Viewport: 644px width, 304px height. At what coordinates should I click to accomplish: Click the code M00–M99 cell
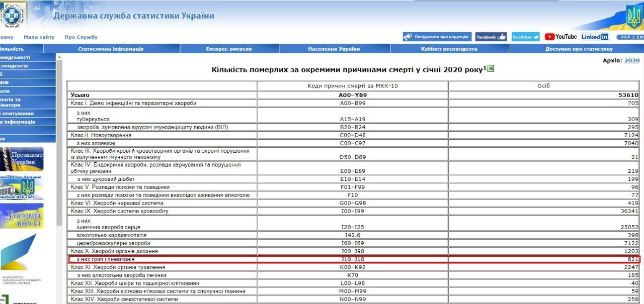[352, 291]
